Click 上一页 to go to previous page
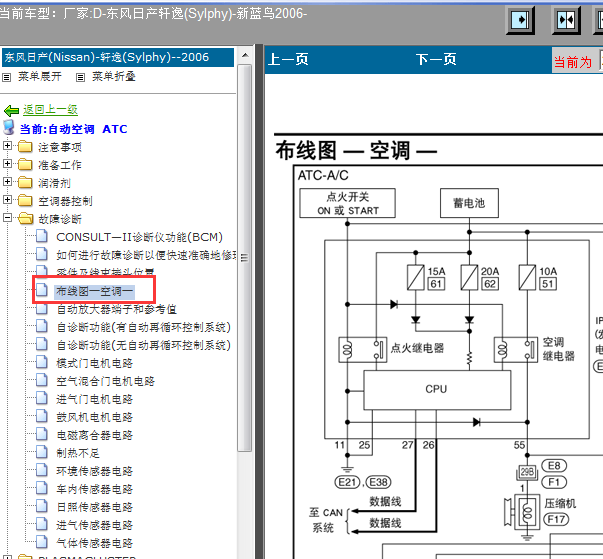 [x=288, y=60]
